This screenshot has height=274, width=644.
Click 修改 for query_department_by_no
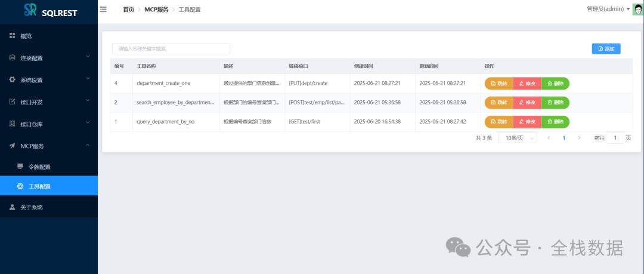[527, 122]
